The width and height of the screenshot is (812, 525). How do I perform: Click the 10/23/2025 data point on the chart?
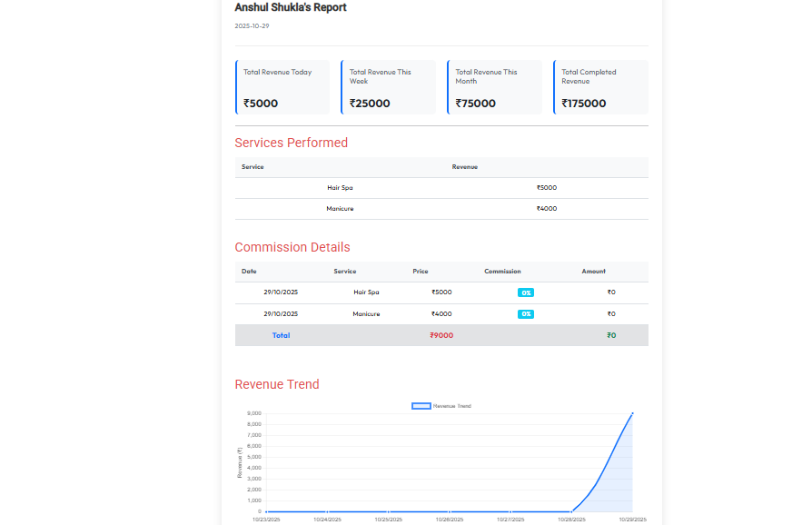(266, 512)
